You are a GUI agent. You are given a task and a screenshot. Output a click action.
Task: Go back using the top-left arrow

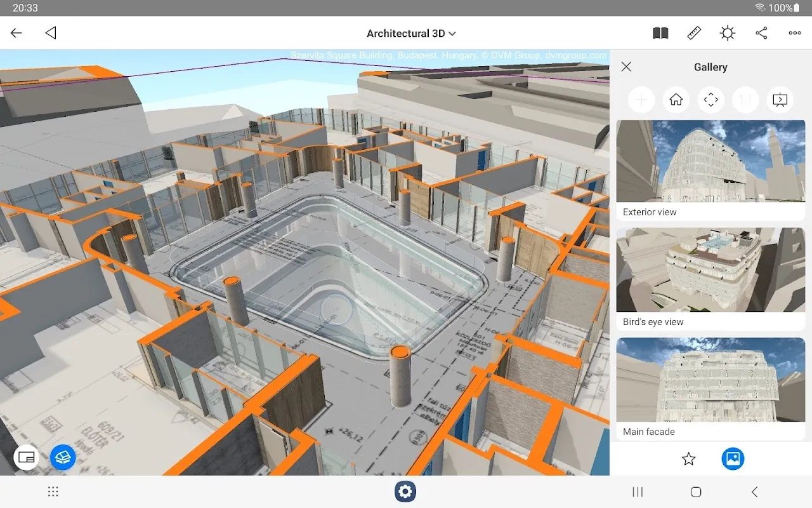(16, 33)
